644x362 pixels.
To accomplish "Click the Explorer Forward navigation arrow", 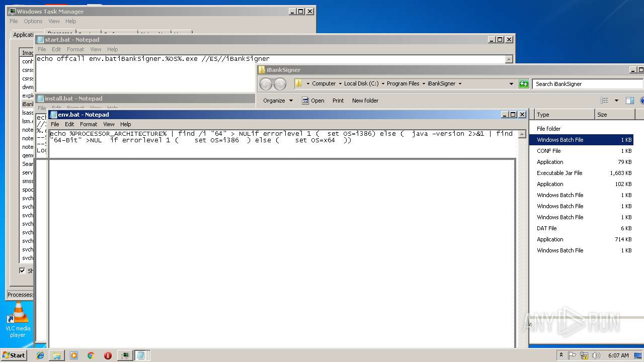I will [x=280, y=84].
